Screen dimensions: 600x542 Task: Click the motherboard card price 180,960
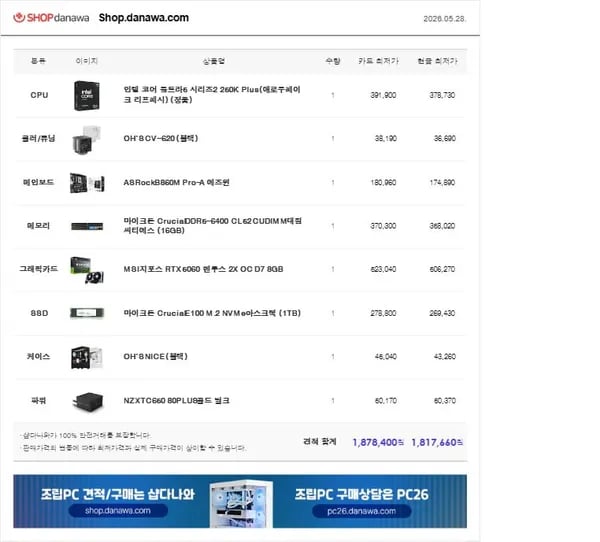coord(383,182)
